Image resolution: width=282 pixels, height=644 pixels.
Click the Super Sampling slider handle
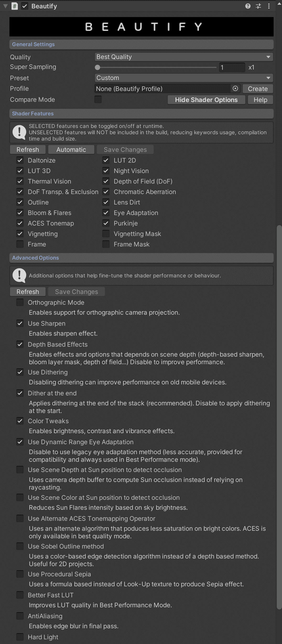97,67
